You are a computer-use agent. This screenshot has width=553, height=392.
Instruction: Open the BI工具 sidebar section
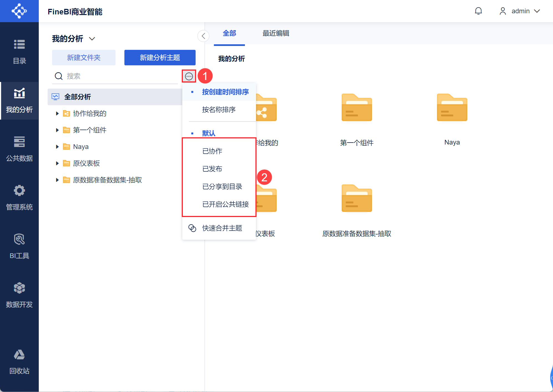pos(19,247)
